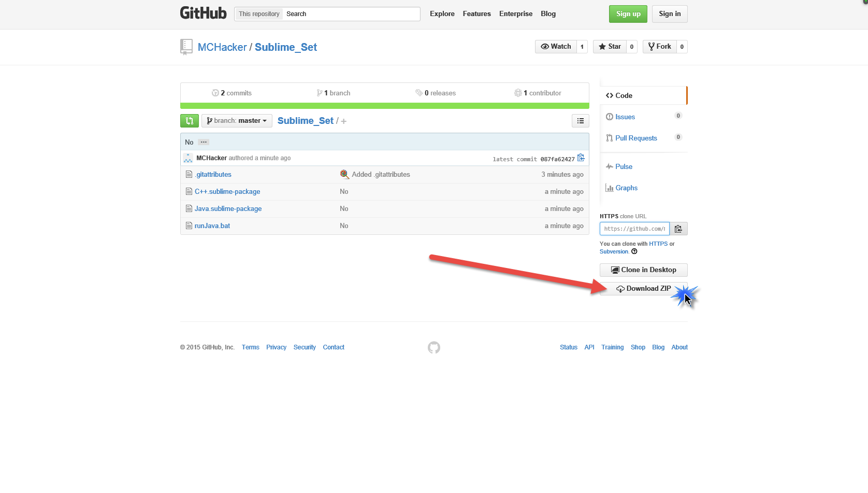Open the MCHacker user profile link in title
This screenshot has width=868, height=493.
pyautogui.click(x=222, y=47)
